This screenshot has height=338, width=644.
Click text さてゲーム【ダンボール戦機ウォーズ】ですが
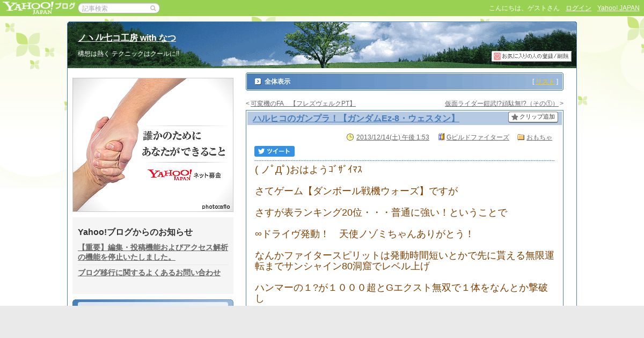pyautogui.click(x=356, y=191)
